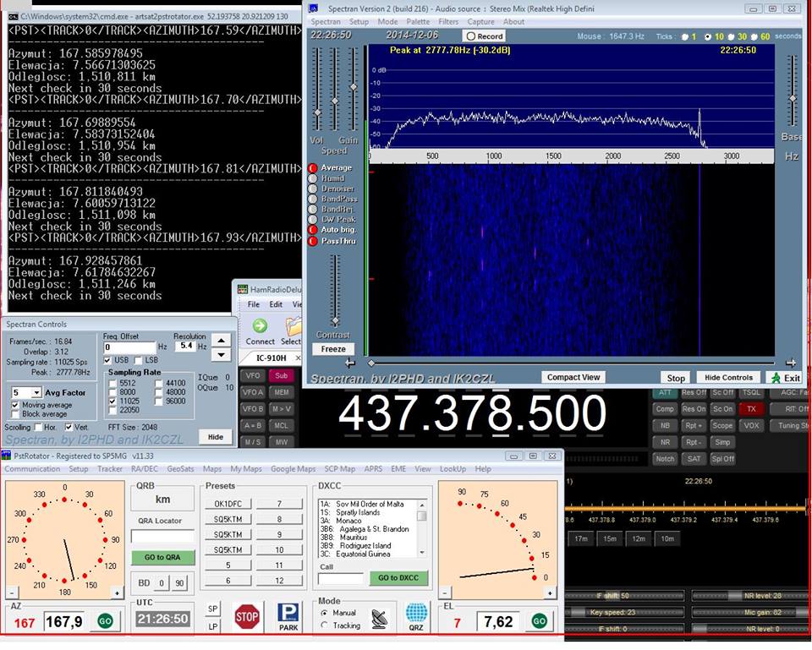
Task: Click the satellite dish icon in Mode
Action: [380, 618]
